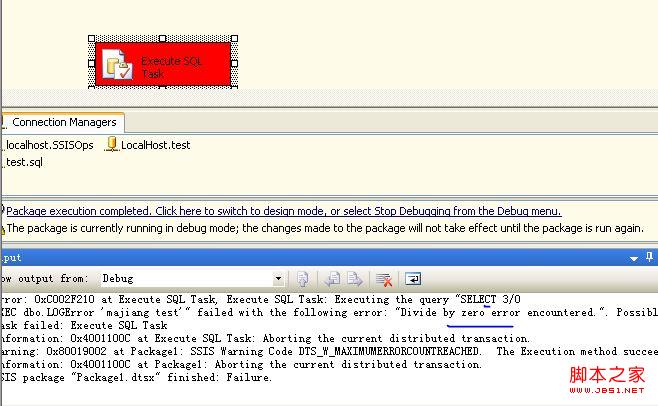Select the test.sql file connection
This screenshot has width=658, height=406.
(24, 162)
